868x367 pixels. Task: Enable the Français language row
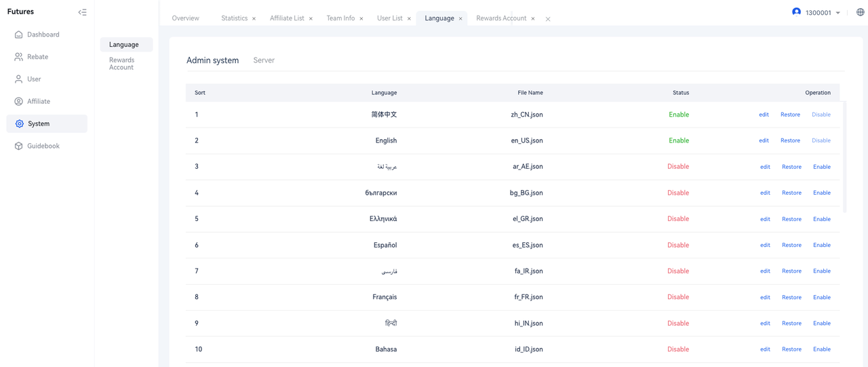[822, 297]
